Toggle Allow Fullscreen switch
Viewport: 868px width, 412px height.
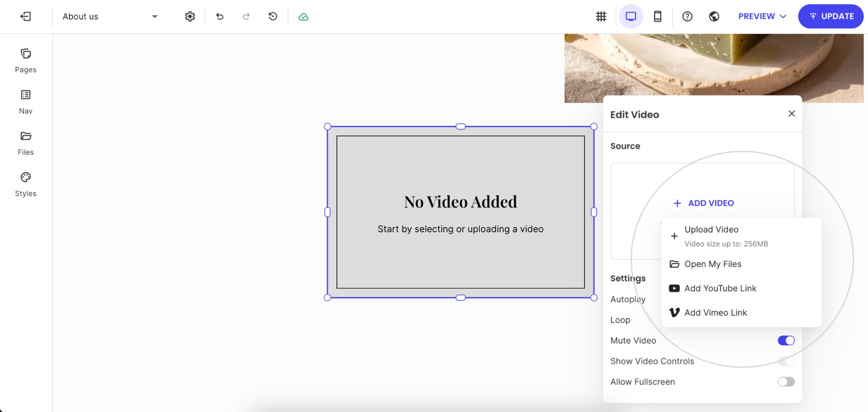click(x=786, y=382)
